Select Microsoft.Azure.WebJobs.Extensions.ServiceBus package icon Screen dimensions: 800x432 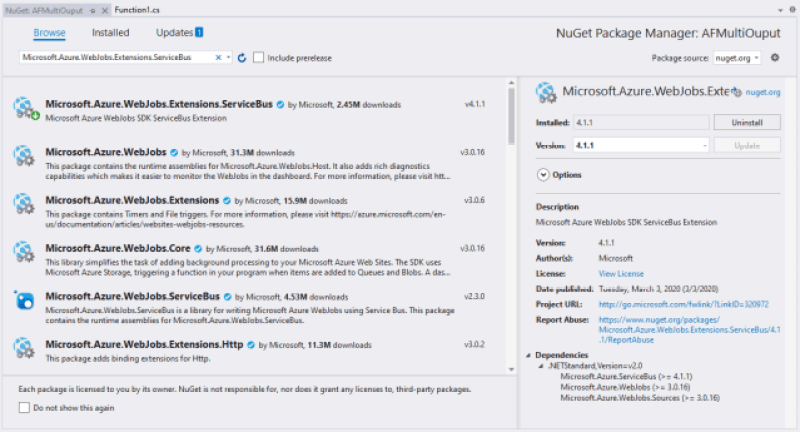point(24,108)
